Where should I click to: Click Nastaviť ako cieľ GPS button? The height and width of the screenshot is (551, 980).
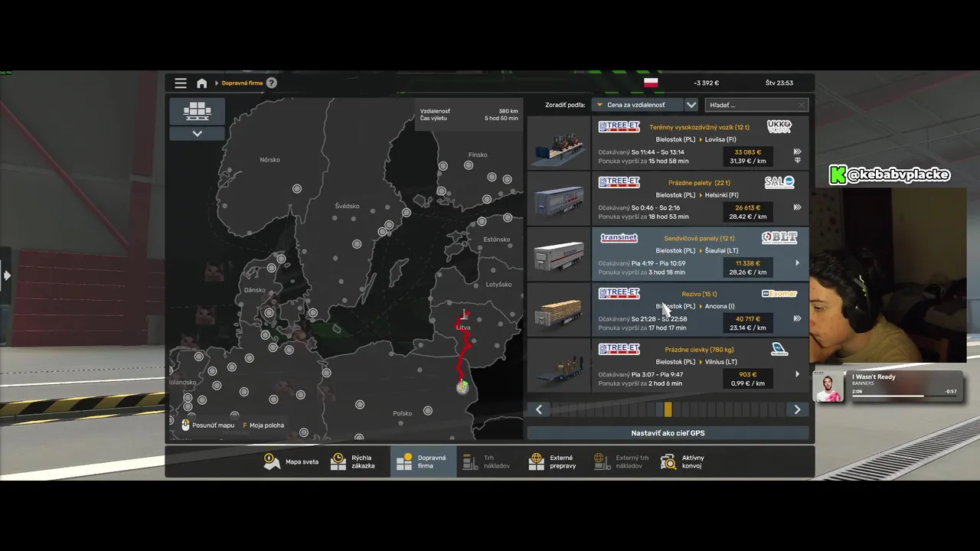click(668, 433)
